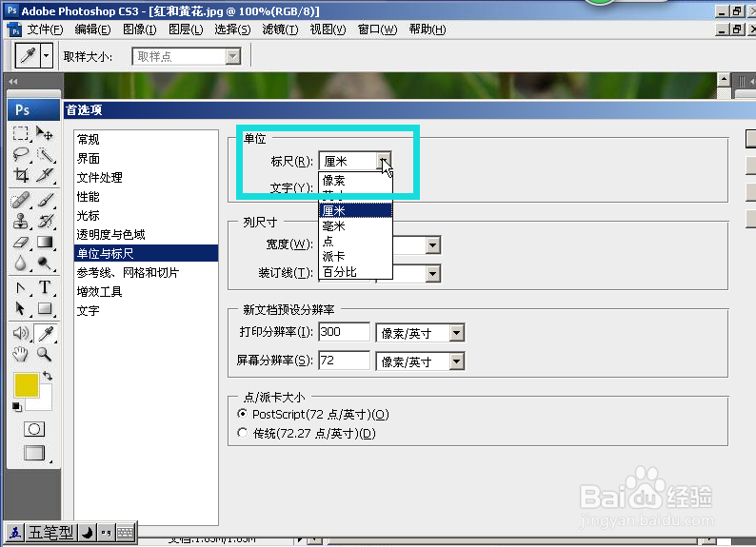756x547 pixels.
Task: Pick 百分比 from the ruler units list
Action: click(x=355, y=271)
